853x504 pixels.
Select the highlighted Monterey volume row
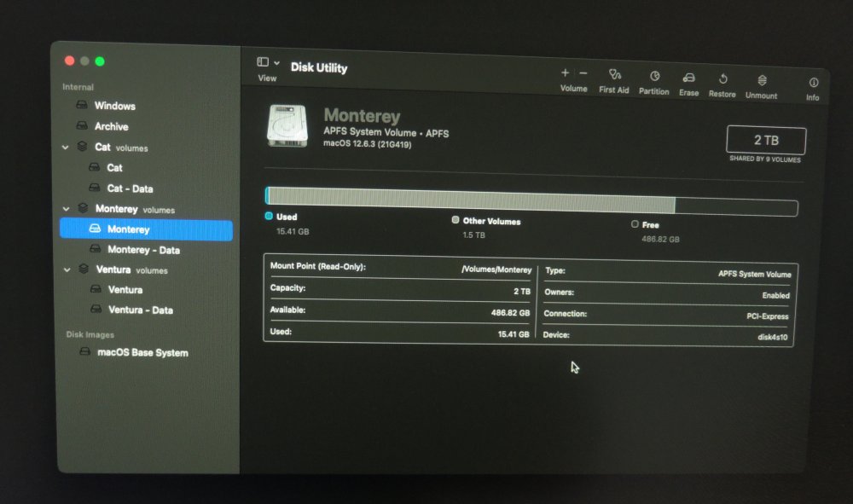click(147, 229)
